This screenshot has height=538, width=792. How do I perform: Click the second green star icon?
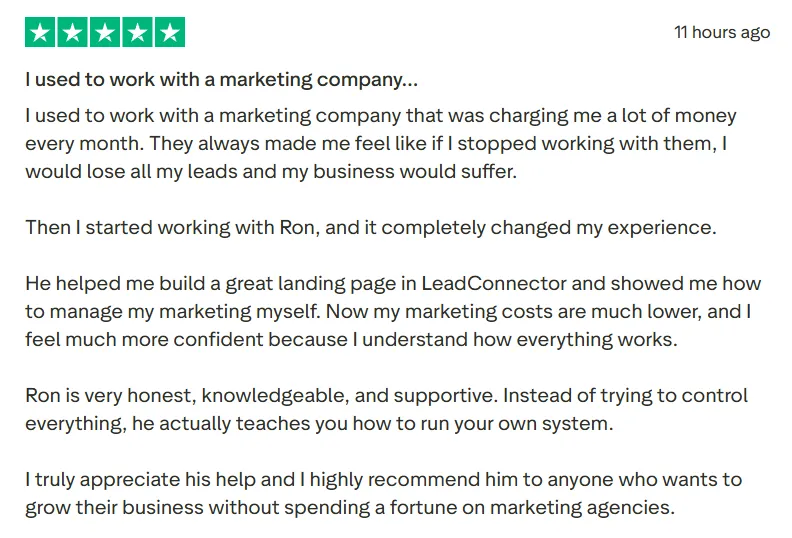tap(73, 32)
